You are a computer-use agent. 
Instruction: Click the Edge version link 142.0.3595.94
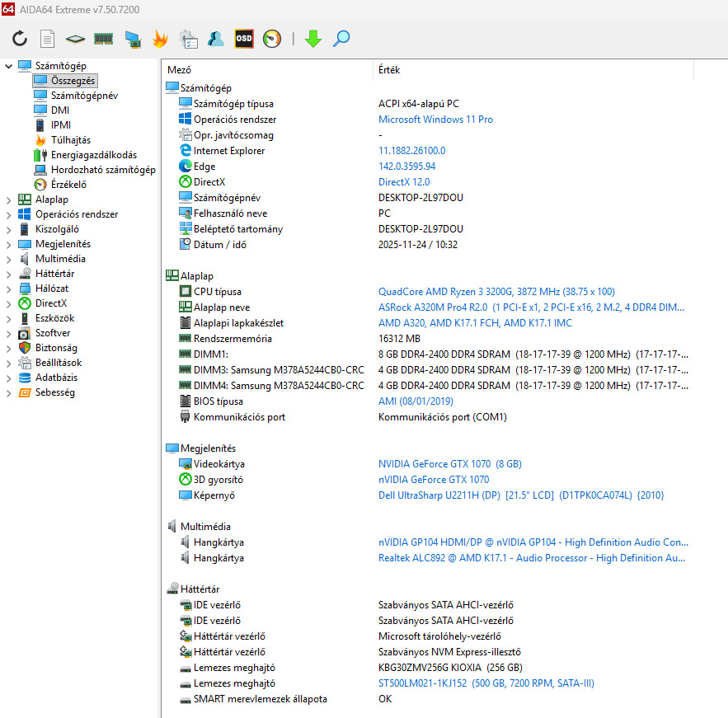[x=406, y=167]
